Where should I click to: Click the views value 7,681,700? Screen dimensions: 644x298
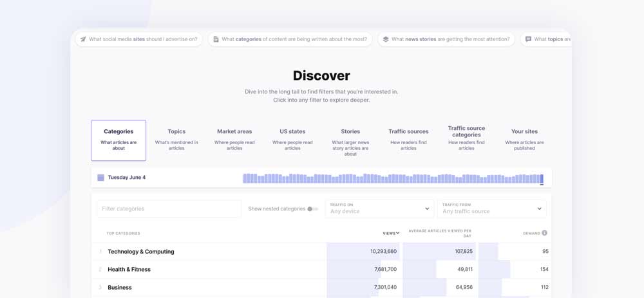tap(386, 269)
